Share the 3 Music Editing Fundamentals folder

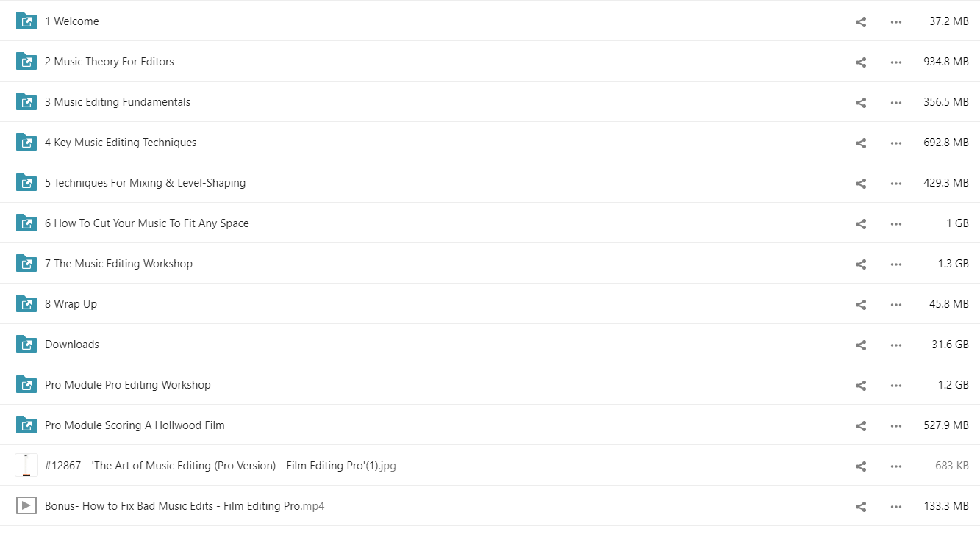tap(861, 103)
